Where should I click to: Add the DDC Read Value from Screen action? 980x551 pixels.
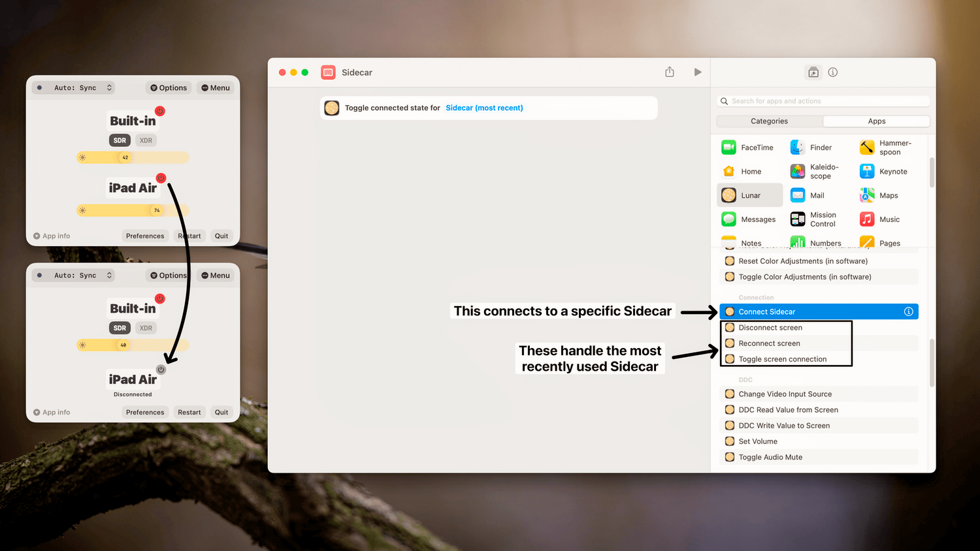pos(819,410)
